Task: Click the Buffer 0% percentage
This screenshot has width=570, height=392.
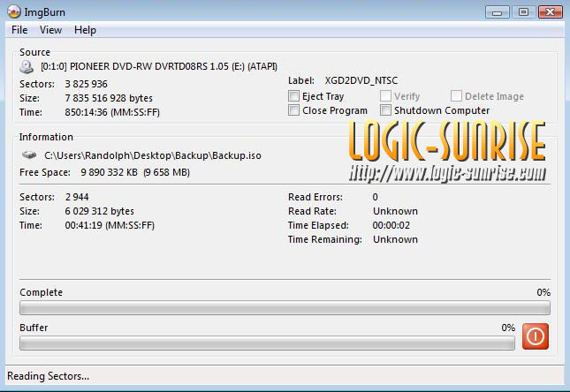Action: tap(508, 328)
